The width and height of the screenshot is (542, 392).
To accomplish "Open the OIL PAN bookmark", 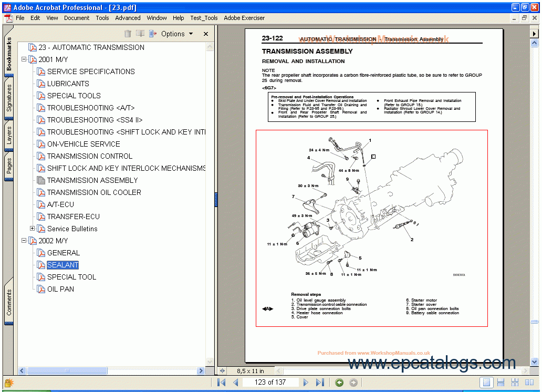I will (60, 289).
